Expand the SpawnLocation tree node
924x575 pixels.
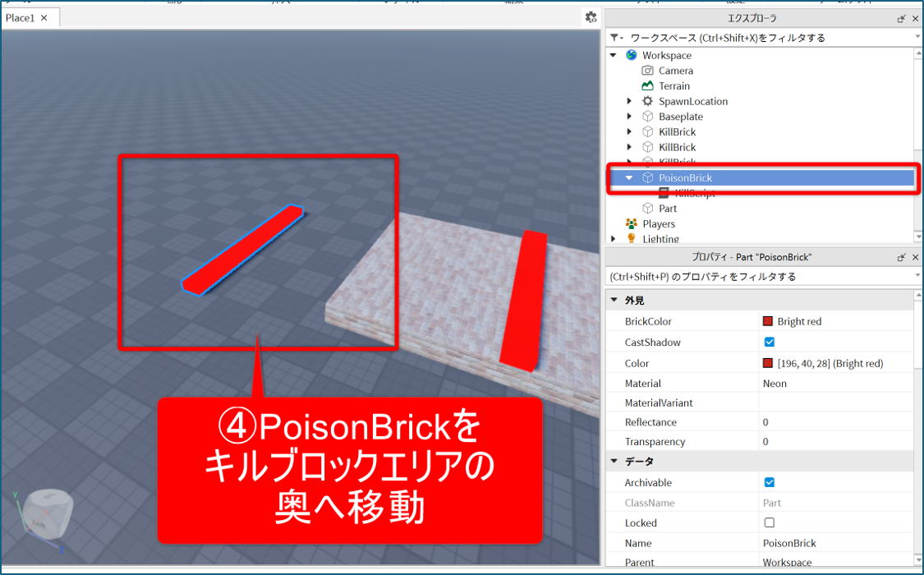tap(629, 102)
